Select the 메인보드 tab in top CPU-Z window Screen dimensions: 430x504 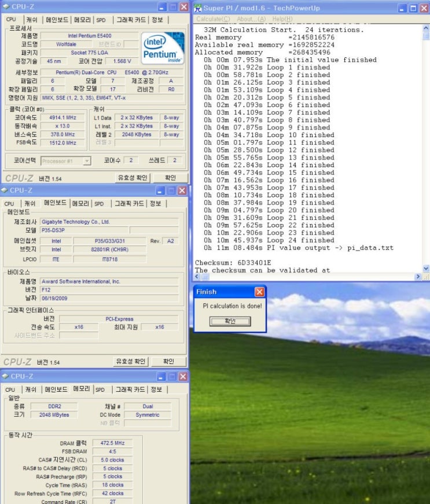pos(57,20)
